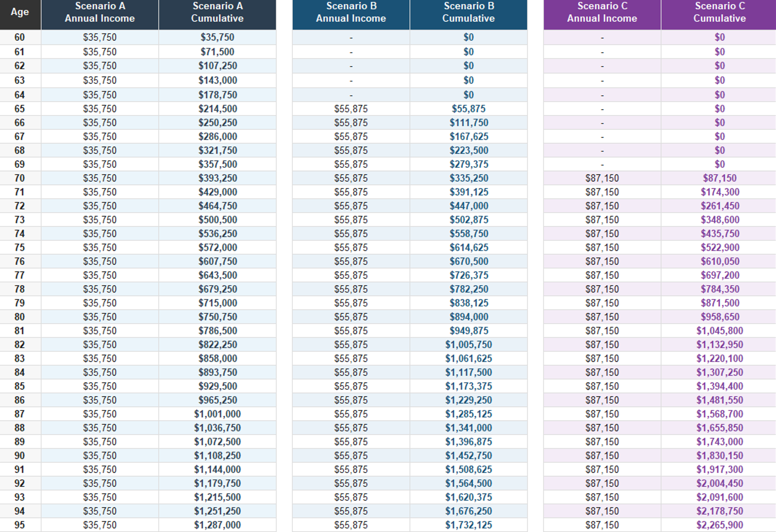
Task: Select Scenario A cumulative cell $1,287,000
Action: [x=217, y=525]
